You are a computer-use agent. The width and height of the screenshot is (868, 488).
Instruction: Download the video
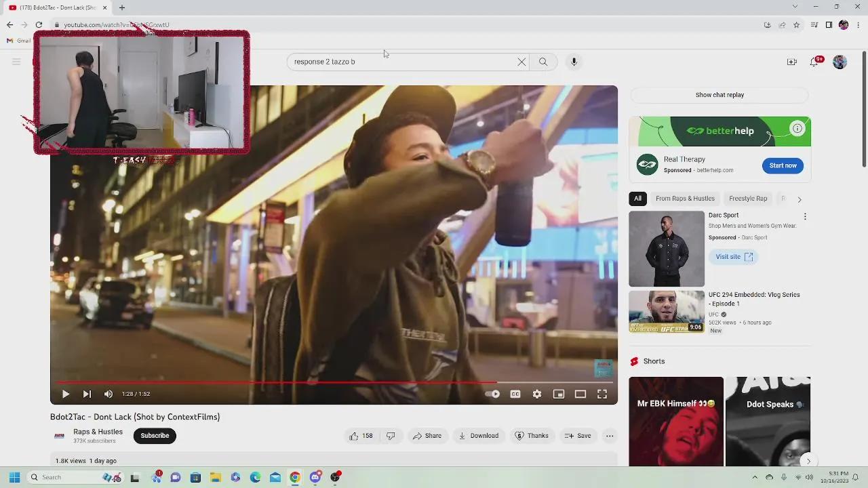click(x=479, y=436)
